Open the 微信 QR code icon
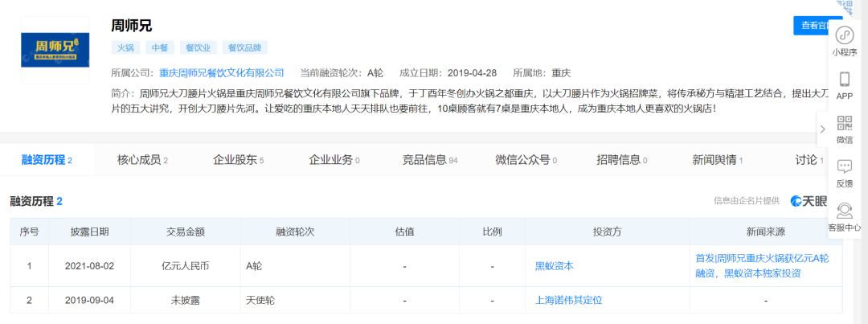This screenshot has width=868, height=324. 845,123
